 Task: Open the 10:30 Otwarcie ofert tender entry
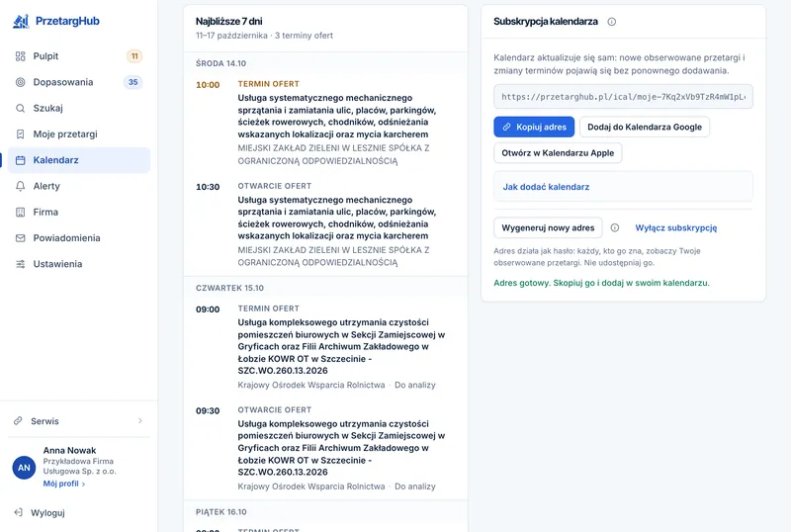(325, 224)
